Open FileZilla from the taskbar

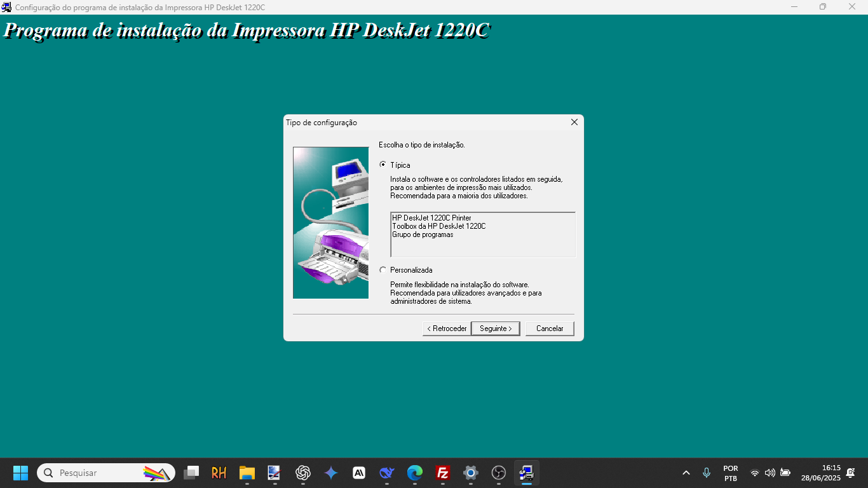pyautogui.click(x=443, y=473)
